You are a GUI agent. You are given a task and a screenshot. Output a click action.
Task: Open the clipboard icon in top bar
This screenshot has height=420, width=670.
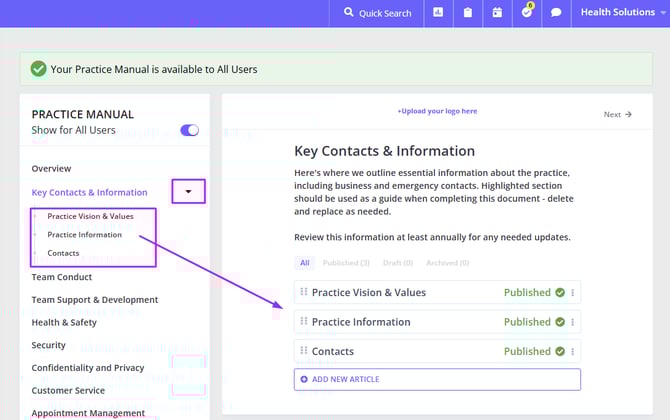click(467, 13)
